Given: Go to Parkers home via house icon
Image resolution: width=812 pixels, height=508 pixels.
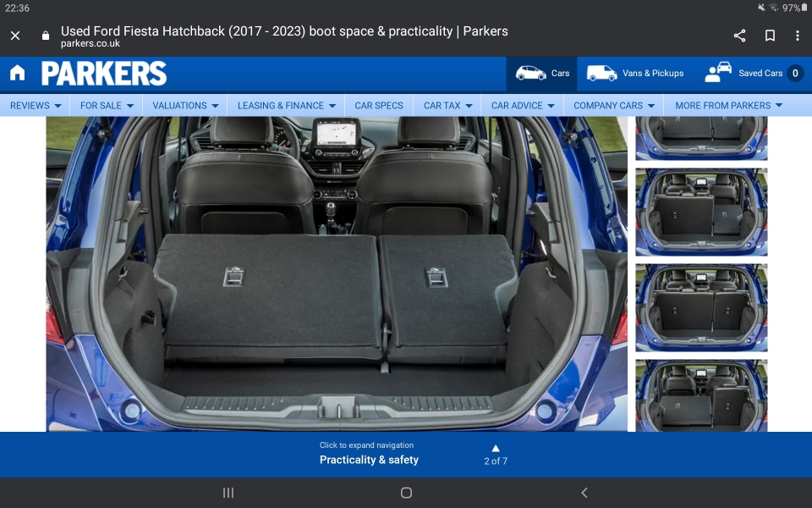Looking at the screenshot, I should 17,73.
